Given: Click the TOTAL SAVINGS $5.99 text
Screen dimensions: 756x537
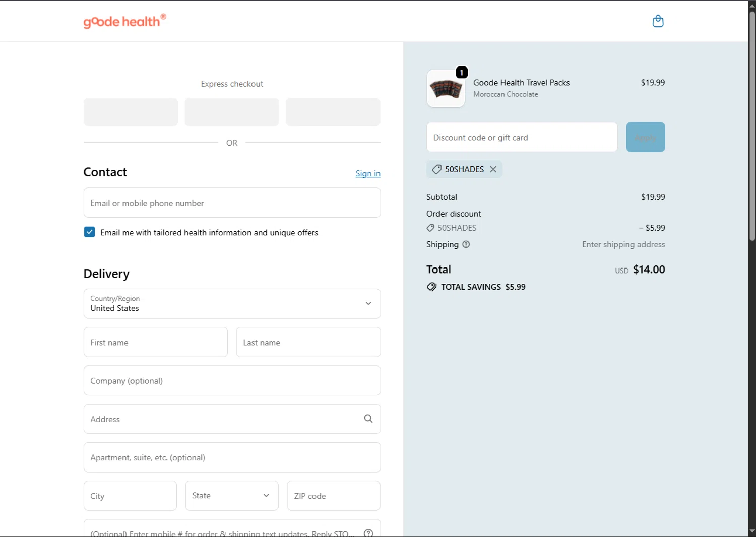Looking at the screenshot, I should pyautogui.click(x=483, y=287).
